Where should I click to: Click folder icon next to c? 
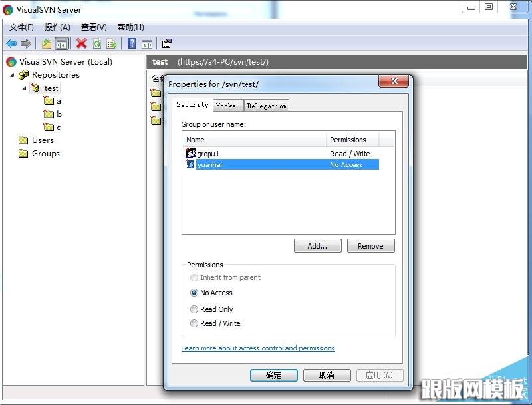point(49,127)
